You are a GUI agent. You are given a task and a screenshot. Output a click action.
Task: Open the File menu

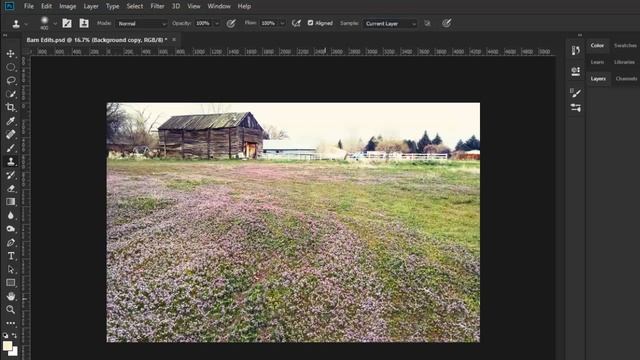(29, 6)
